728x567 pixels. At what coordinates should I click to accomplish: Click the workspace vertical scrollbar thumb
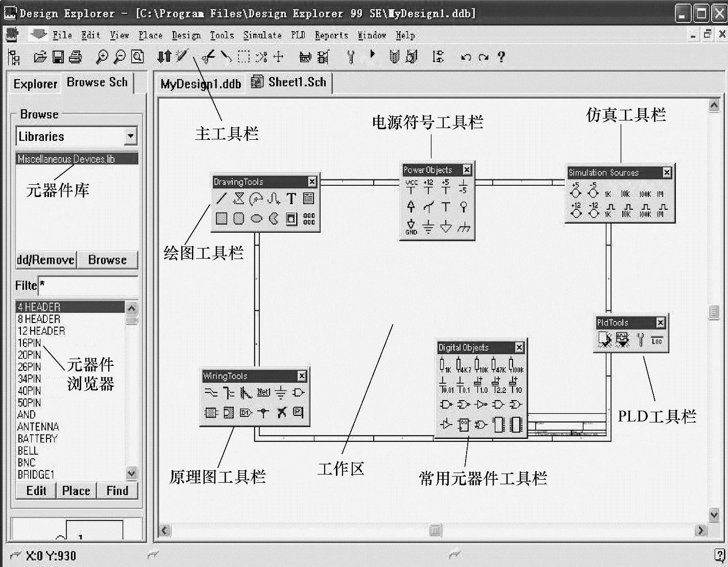click(714, 312)
